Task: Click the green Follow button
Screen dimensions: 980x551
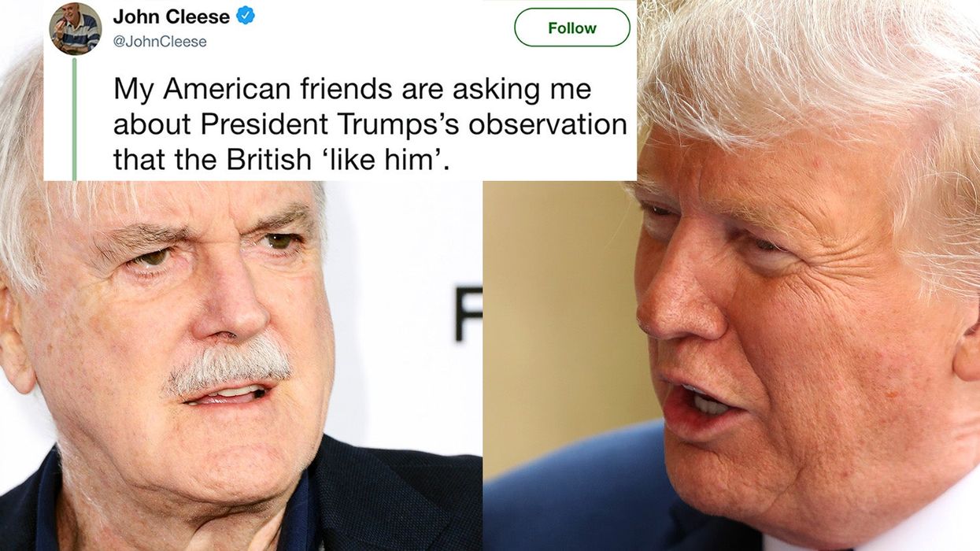Action: click(x=572, y=28)
